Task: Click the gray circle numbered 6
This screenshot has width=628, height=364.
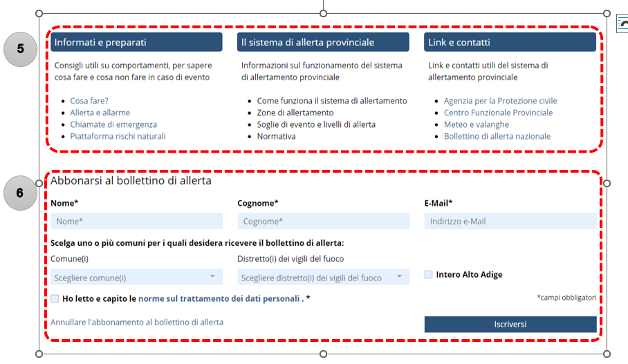Action: (20, 193)
